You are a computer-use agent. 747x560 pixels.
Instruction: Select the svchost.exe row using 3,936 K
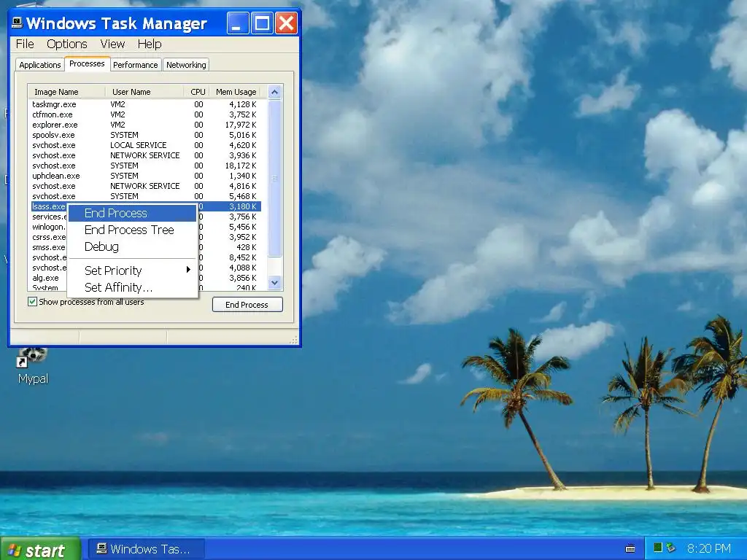click(x=144, y=155)
